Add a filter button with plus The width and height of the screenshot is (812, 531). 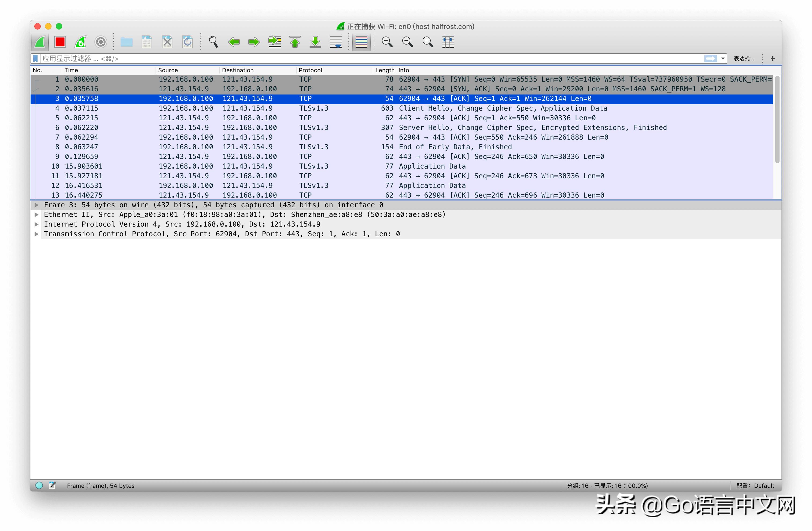(x=773, y=59)
